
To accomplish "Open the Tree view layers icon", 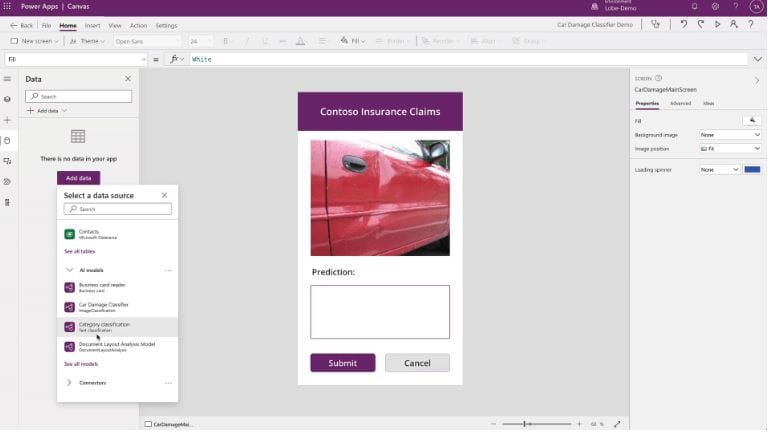I will tap(7, 99).
